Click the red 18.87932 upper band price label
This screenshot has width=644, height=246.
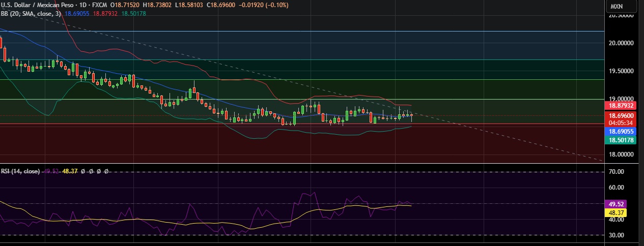(x=620, y=105)
